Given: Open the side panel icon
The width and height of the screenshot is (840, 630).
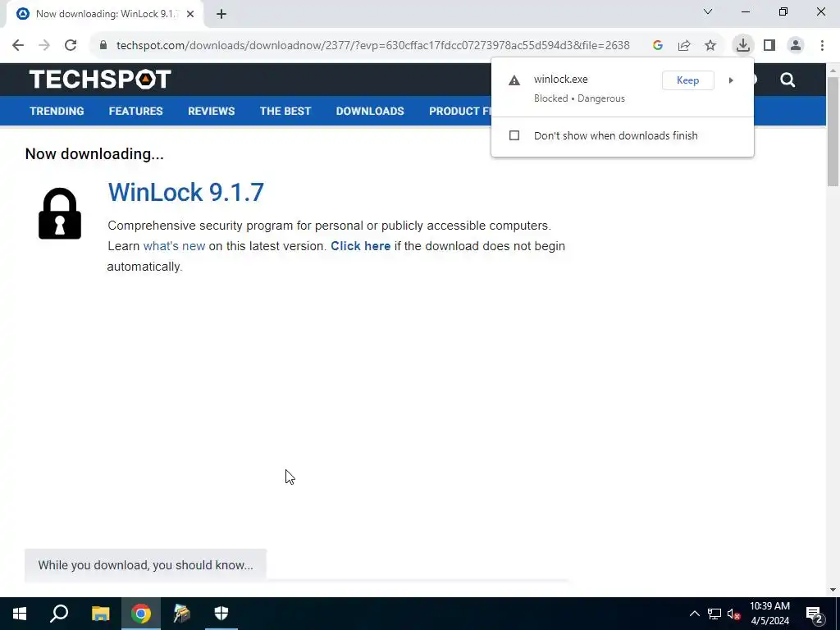Looking at the screenshot, I should tap(769, 46).
